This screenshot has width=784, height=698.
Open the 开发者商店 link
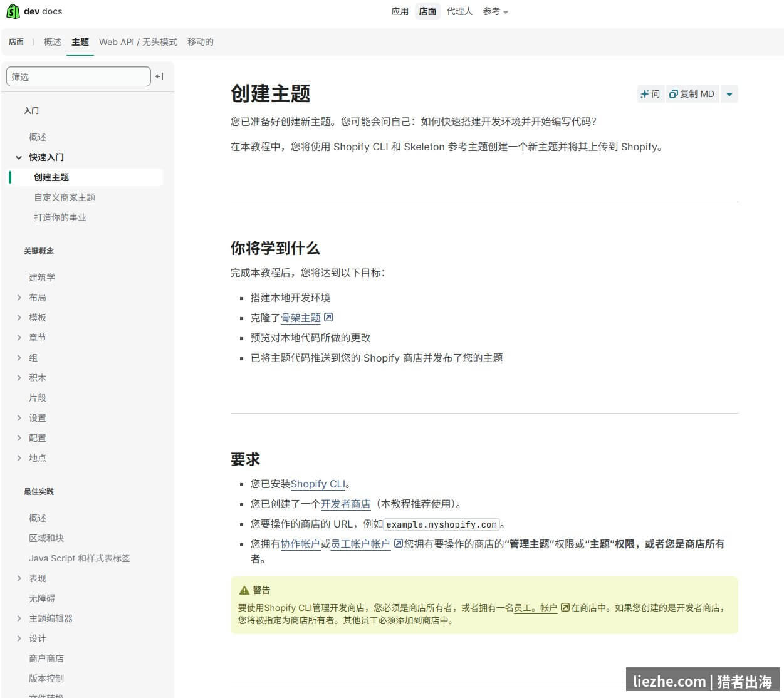(346, 504)
